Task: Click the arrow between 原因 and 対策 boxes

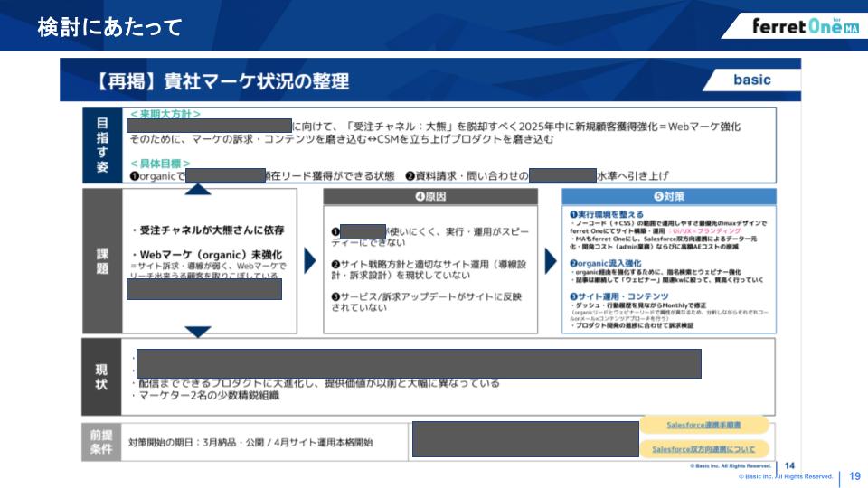Action: (x=551, y=262)
